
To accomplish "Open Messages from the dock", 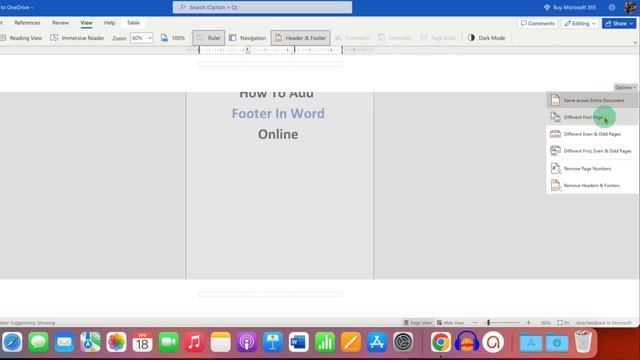I will click(38, 342).
